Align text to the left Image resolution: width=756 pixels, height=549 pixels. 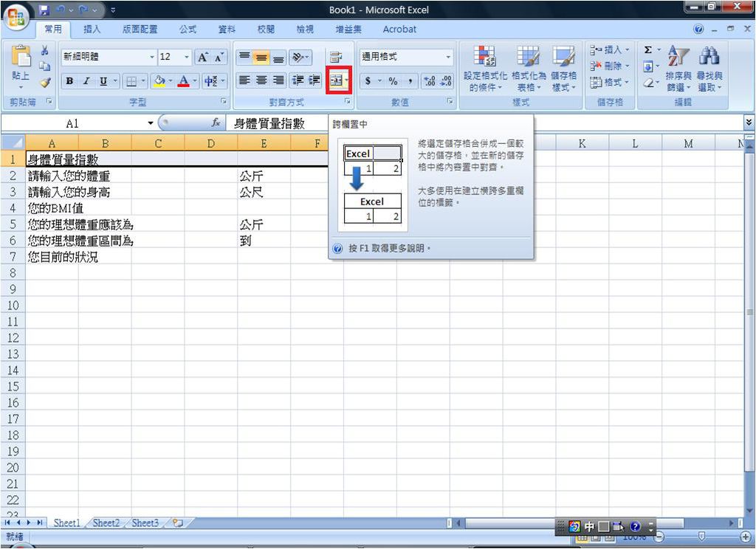[x=244, y=80]
